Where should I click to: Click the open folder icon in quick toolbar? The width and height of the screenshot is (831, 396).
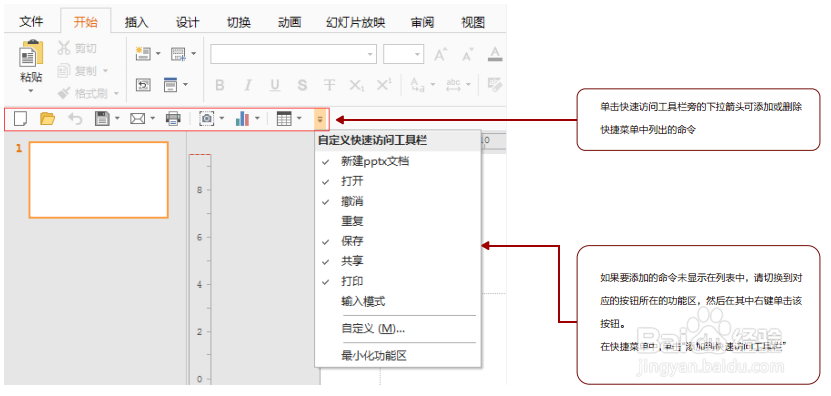(x=48, y=119)
